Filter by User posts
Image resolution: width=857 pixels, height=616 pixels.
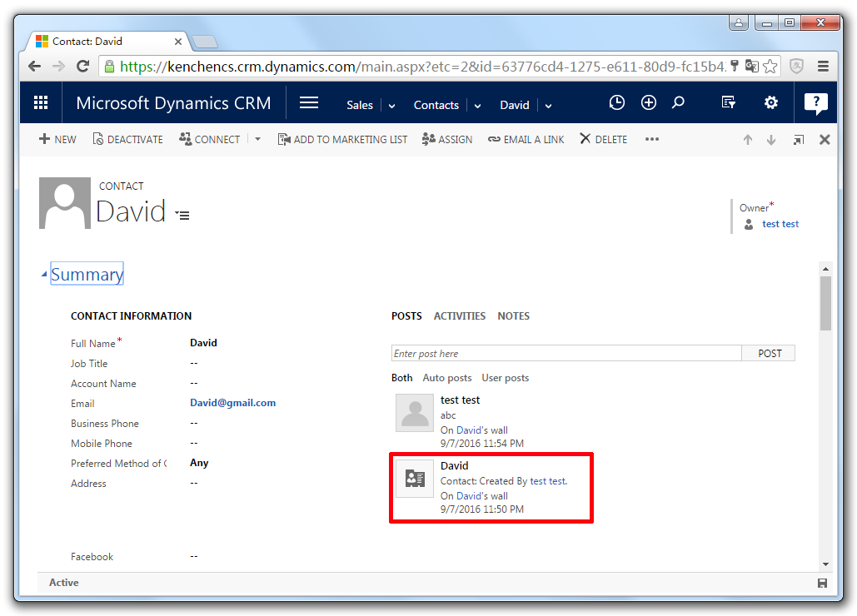click(505, 378)
